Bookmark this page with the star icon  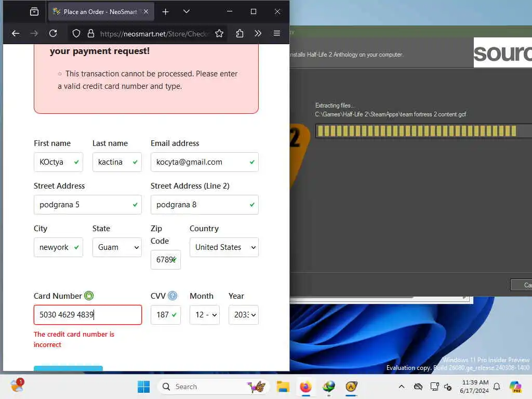pyautogui.click(x=219, y=33)
